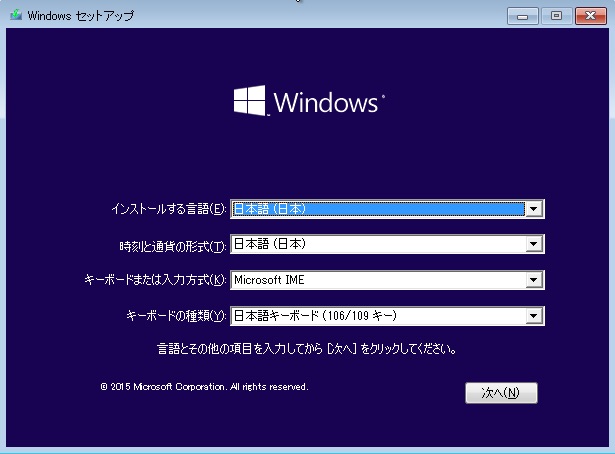Open the 時刻と通貨の形式 dropdown arrow
This screenshot has width=615, height=454.
click(534, 245)
